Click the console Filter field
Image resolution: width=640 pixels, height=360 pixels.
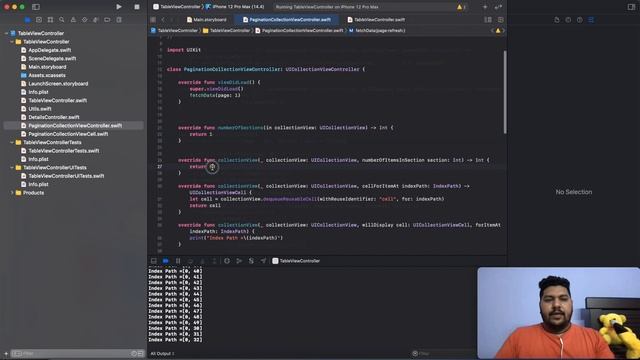[443, 353]
